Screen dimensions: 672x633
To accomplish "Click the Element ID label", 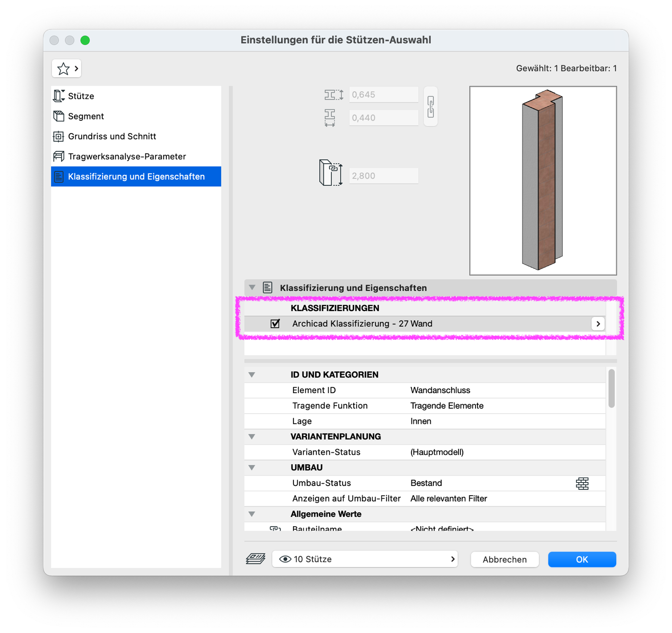I will 314,390.
